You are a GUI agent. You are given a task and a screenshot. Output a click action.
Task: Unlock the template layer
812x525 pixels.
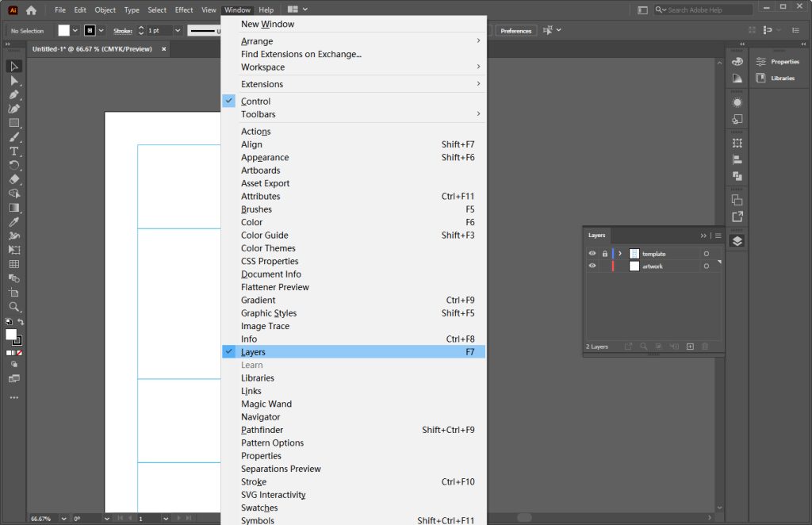(x=605, y=254)
